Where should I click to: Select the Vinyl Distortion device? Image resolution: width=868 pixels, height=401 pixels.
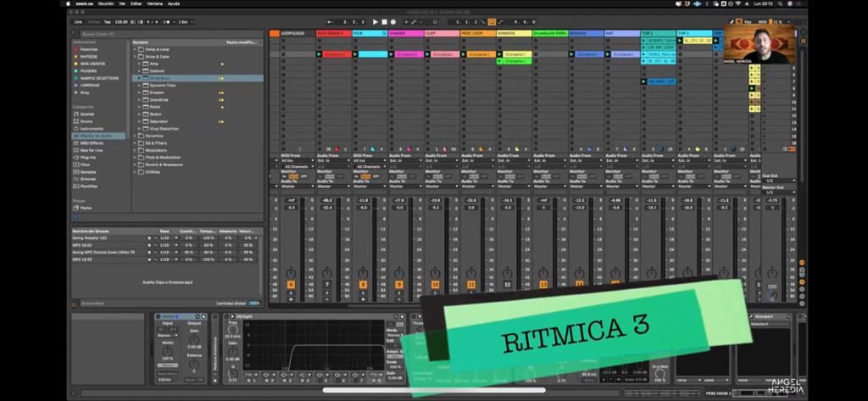[x=164, y=129]
